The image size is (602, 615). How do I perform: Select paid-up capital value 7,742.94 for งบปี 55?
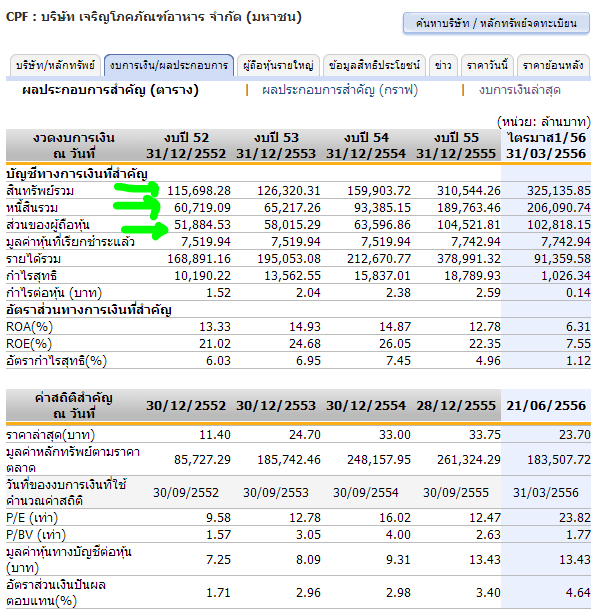[475, 242]
